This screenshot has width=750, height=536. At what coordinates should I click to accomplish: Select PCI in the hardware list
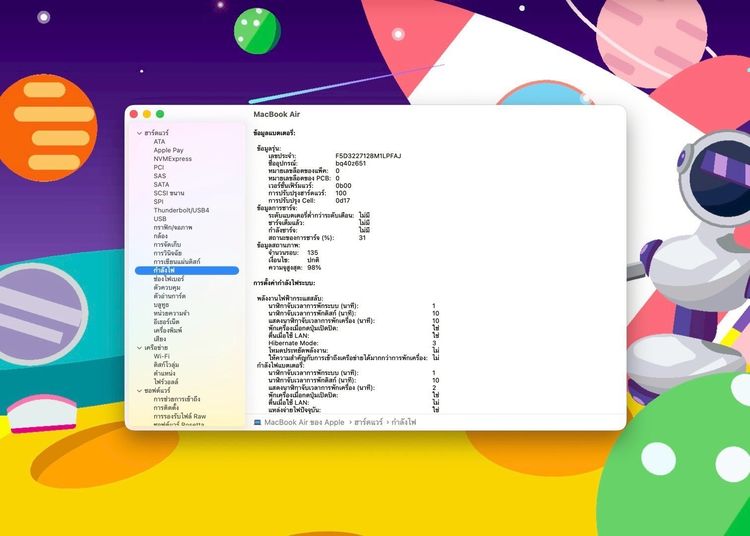pos(159,167)
